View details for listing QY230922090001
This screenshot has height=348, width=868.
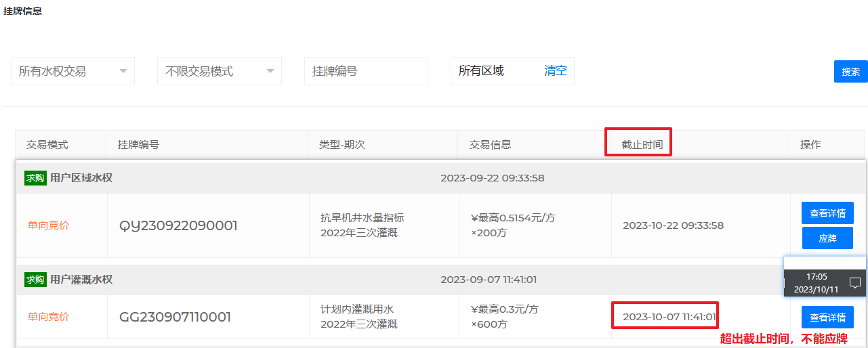point(827,213)
